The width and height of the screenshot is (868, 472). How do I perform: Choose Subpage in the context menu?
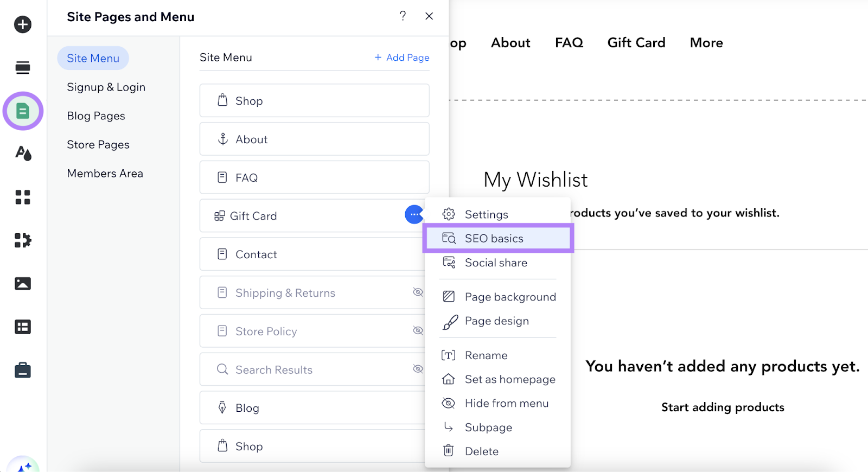(488, 428)
